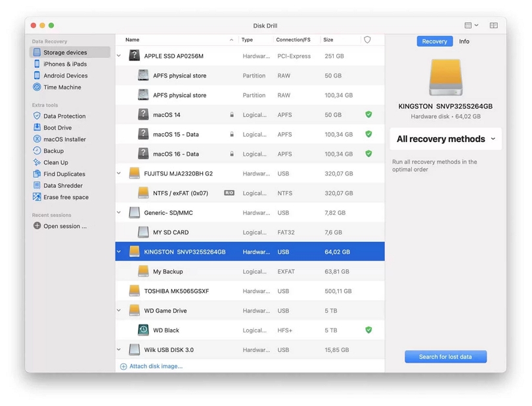Viewport: 532px width, 406px height.
Task: Click the WD Black Time Machine icon
Action: (143, 330)
